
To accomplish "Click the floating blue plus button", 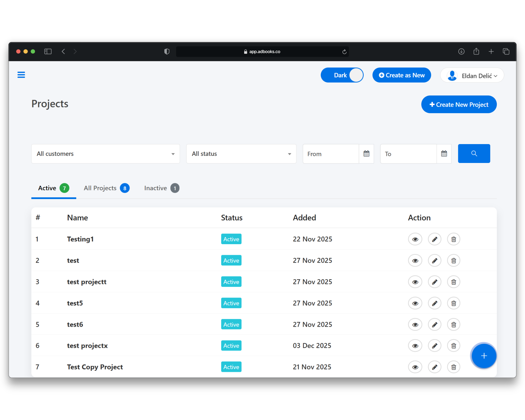I will [483, 356].
